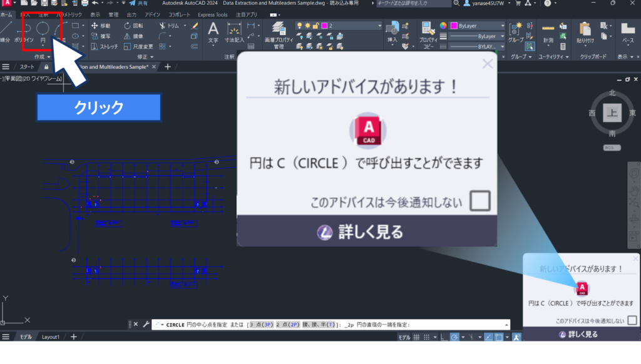
Task: Click the スタート file tab
Action: tap(27, 66)
